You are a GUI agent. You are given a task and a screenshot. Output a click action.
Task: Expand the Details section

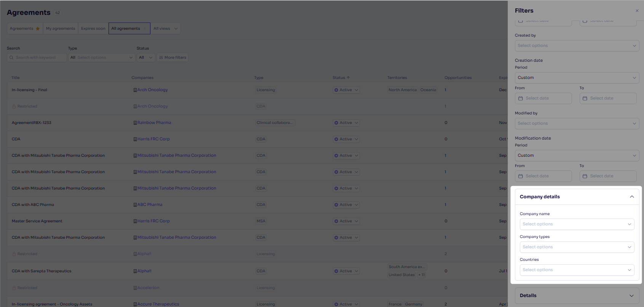coord(631,296)
